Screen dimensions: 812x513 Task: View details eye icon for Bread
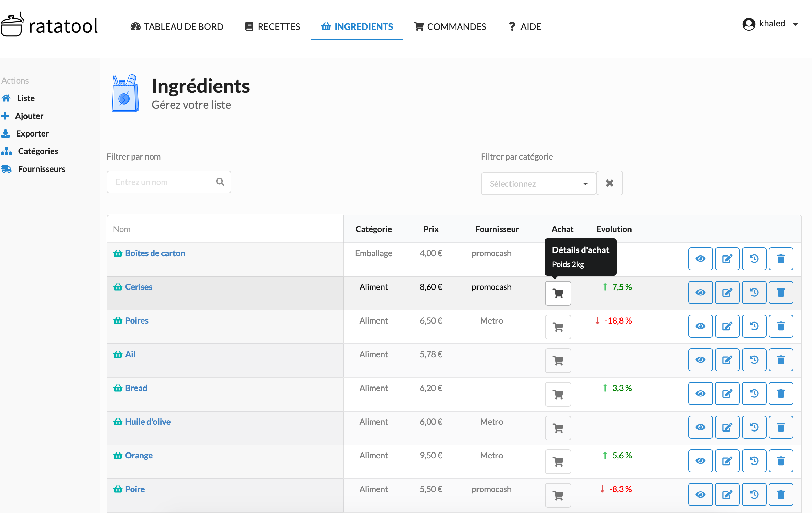pos(700,394)
